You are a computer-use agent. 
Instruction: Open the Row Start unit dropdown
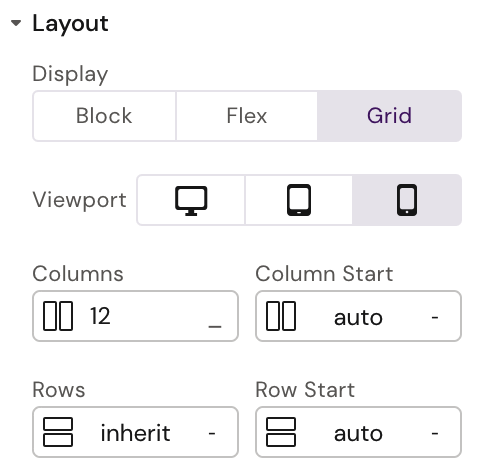click(x=435, y=433)
